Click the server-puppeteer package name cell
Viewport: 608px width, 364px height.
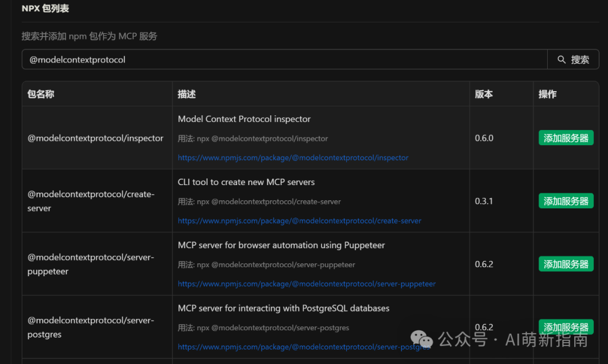(x=91, y=264)
